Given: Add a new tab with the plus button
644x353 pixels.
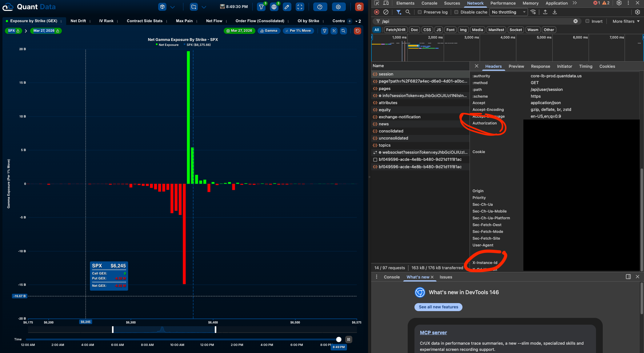Looking at the screenshot, I should [x=350, y=21].
